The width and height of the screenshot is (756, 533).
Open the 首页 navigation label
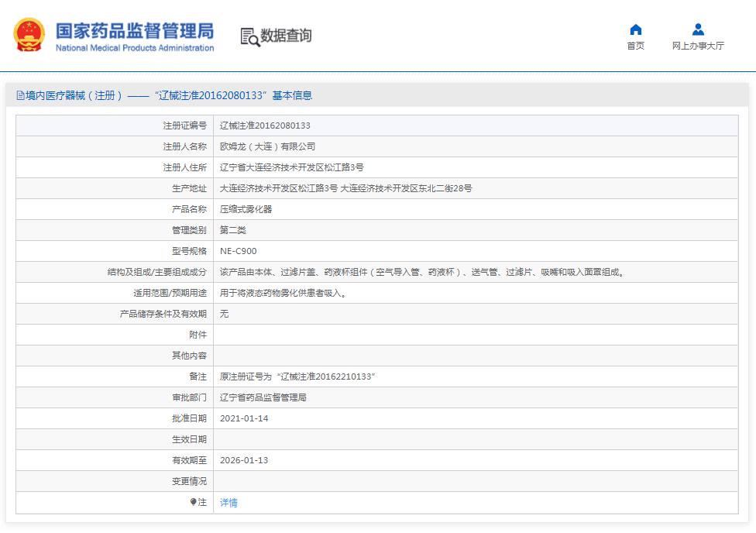tap(635, 46)
